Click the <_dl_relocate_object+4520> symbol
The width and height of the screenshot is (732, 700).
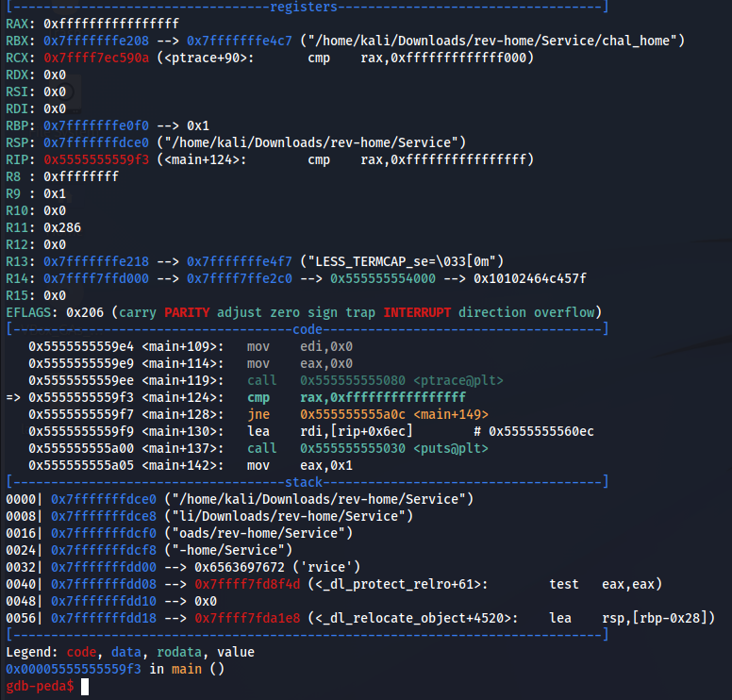pyautogui.click(x=412, y=618)
